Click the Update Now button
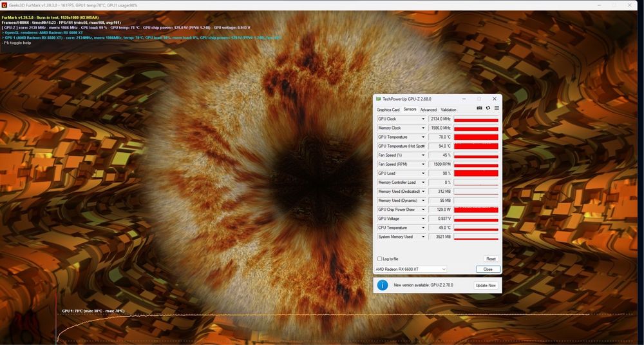Viewport: 644px width, 345px height. tap(486, 286)
